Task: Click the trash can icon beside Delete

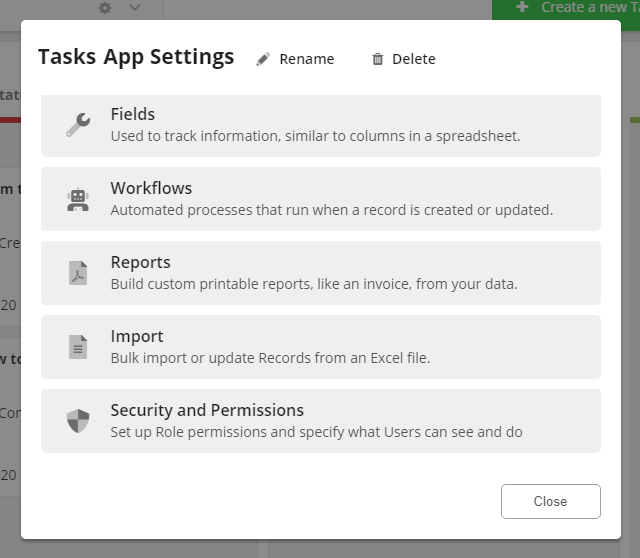Action: click(x=377, y=59)
